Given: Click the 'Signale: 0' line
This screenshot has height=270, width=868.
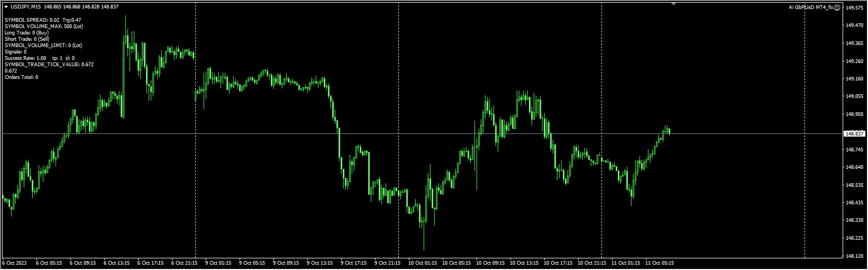Looking at the screenshot, I should (x=16, y=51).
